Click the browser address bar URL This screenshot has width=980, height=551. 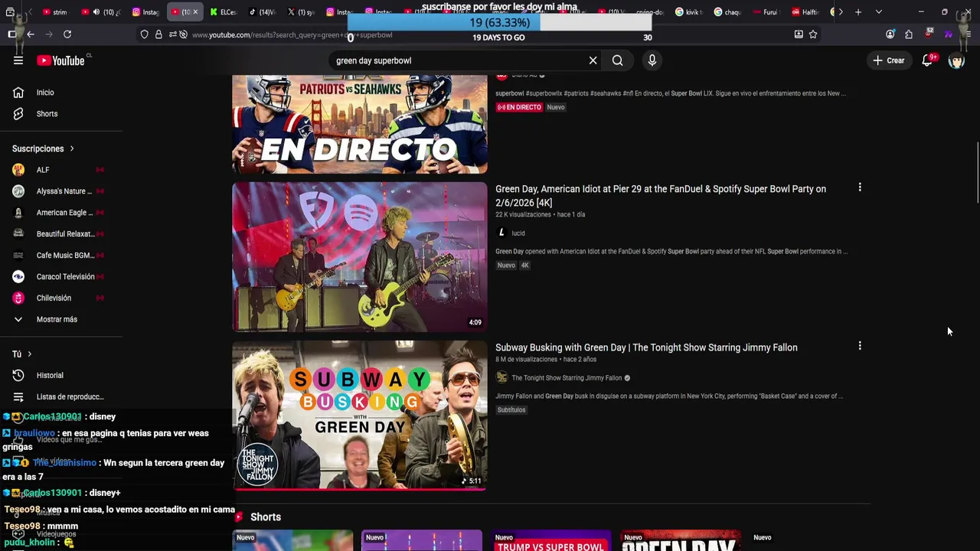pos(292,35)
